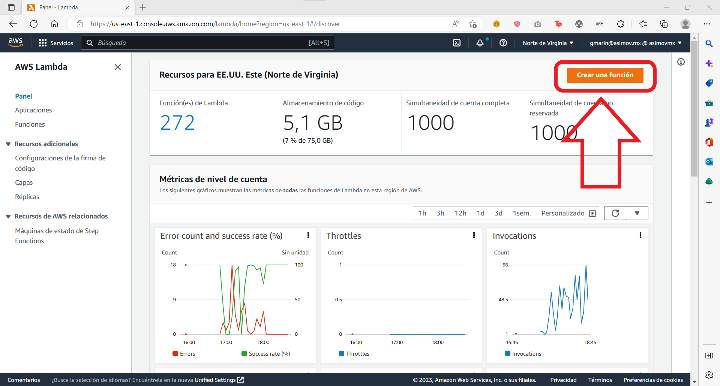This screenshot has height=386, width=720.
Task: Open Funciones in sidebar
Action: click(30, 124)
